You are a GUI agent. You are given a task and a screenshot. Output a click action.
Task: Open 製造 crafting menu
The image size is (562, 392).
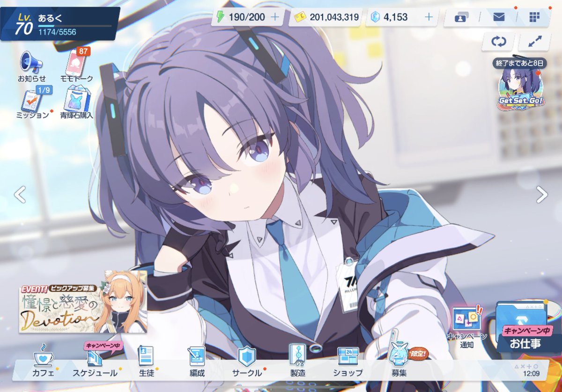(298, 361)
